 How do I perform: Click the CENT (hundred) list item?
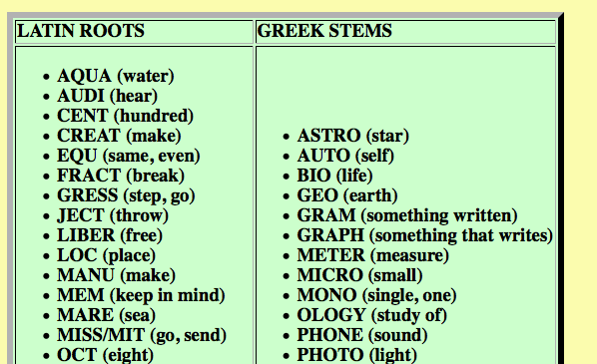click(x=125, y=116)
